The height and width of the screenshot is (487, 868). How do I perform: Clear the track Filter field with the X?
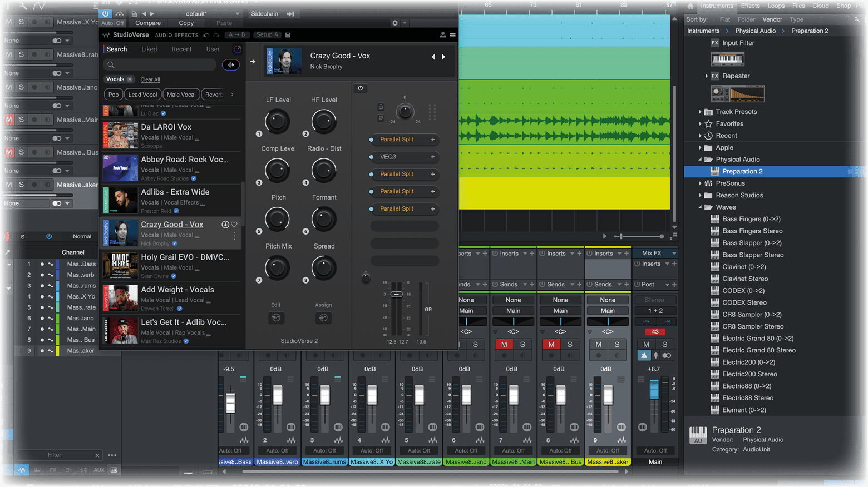(97, 455)
